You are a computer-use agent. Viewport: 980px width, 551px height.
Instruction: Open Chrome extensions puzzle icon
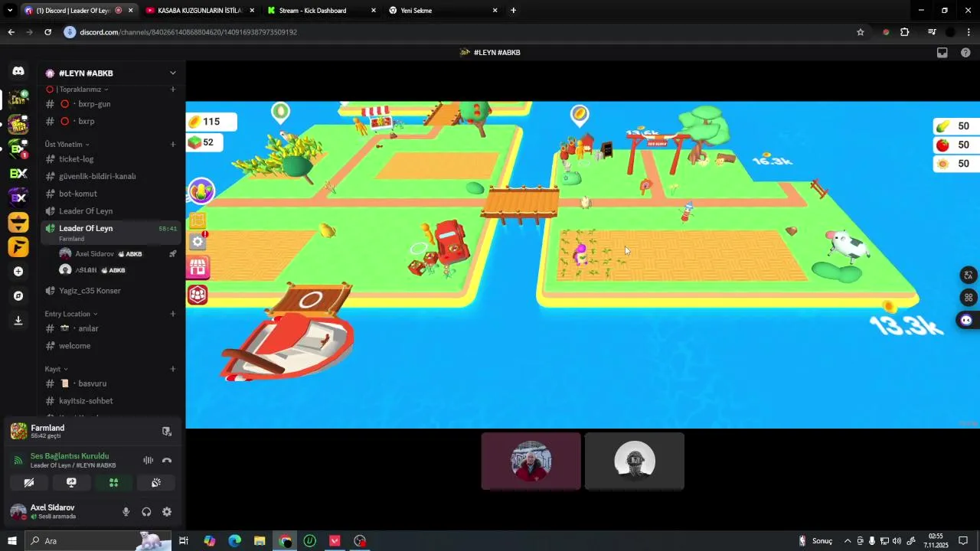point(905,32)
